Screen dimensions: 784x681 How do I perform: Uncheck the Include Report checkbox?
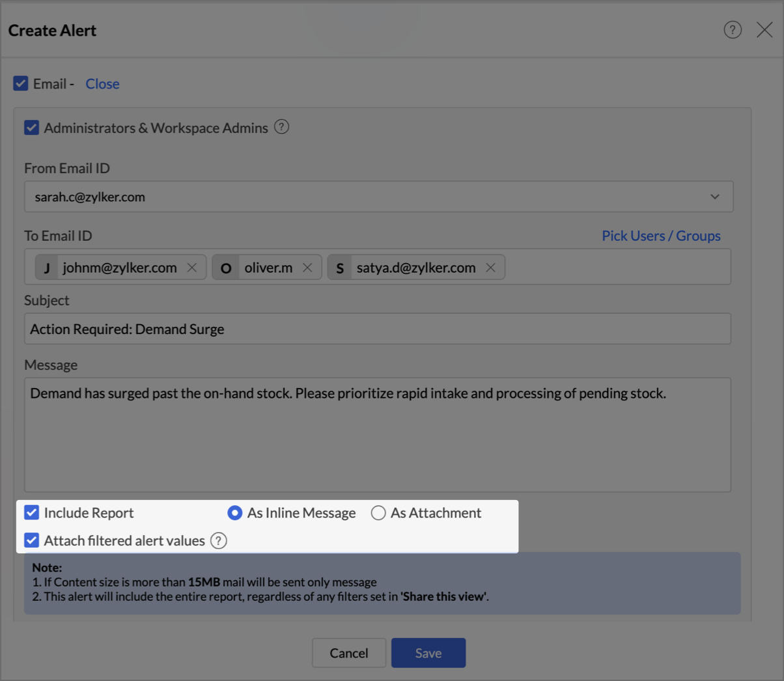pyautogui.click(x=32, y=512)
